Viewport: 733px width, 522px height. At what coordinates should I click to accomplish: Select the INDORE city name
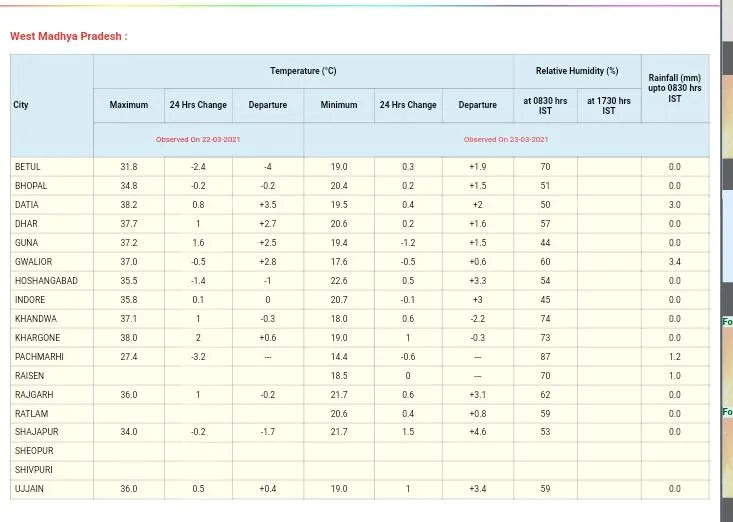point(30,300)
